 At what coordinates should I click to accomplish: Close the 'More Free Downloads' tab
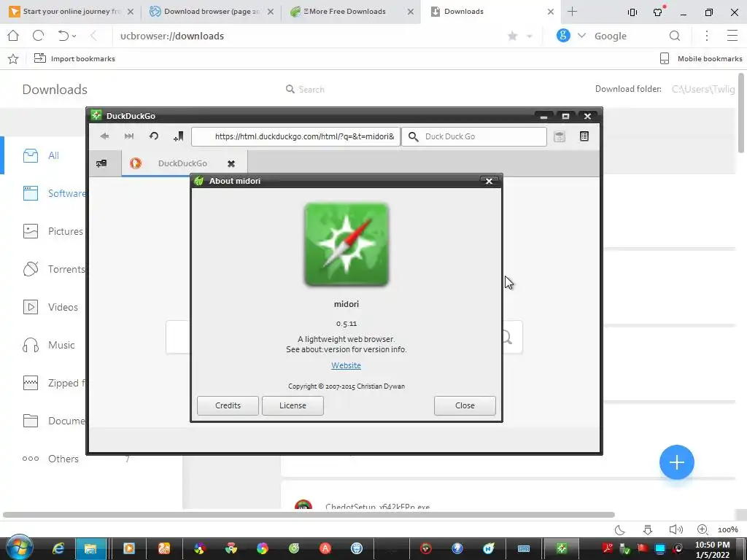(411, 12)
